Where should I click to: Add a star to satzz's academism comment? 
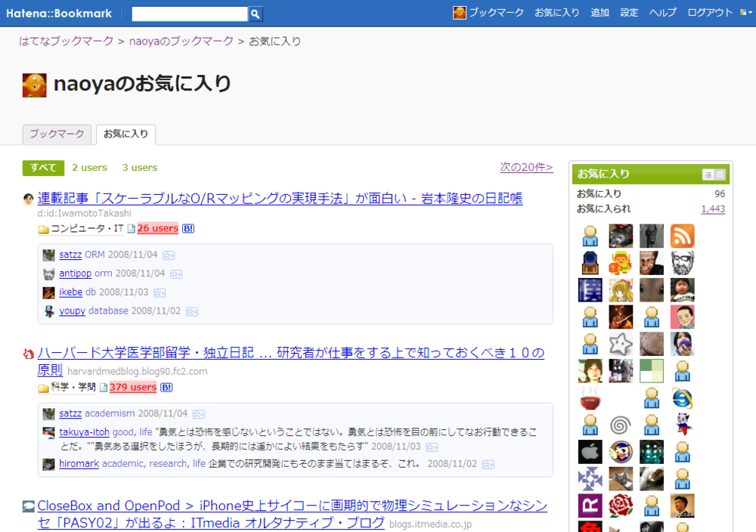tap(199, 414)
